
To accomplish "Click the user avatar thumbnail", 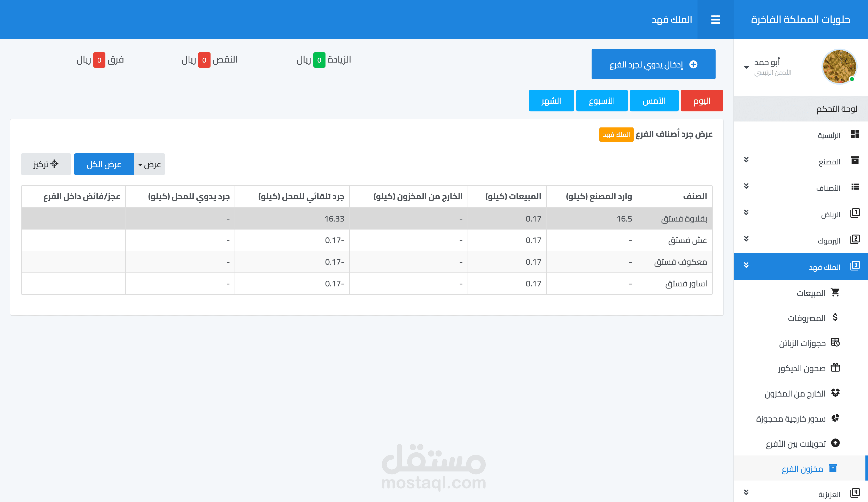I will (839, 67).
